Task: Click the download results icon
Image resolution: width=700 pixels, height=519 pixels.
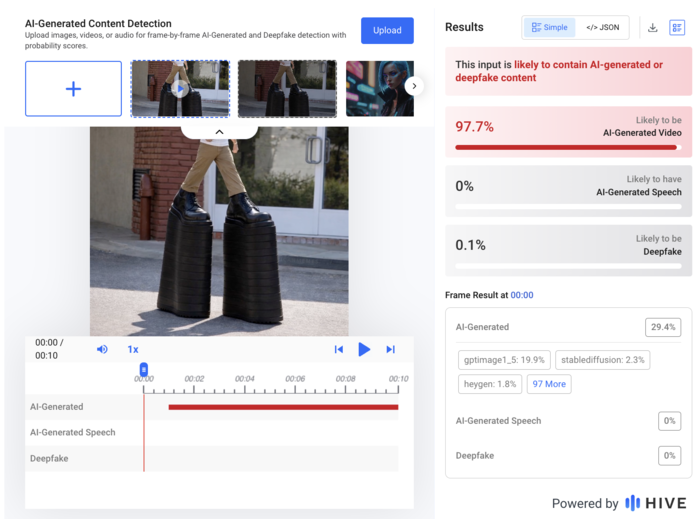Action: (652, 28)
